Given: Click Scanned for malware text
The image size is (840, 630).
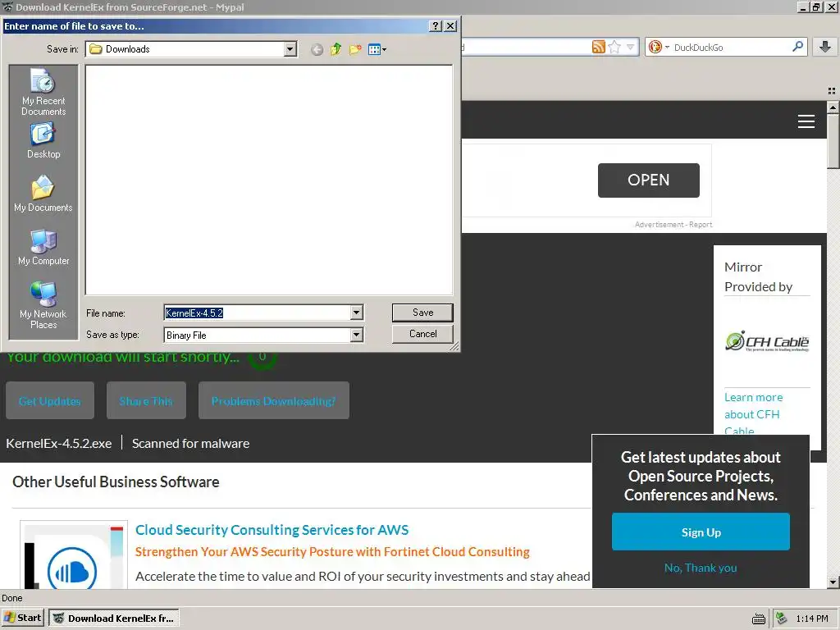Looking at the screenshot, I should click(x=190, y=444).
